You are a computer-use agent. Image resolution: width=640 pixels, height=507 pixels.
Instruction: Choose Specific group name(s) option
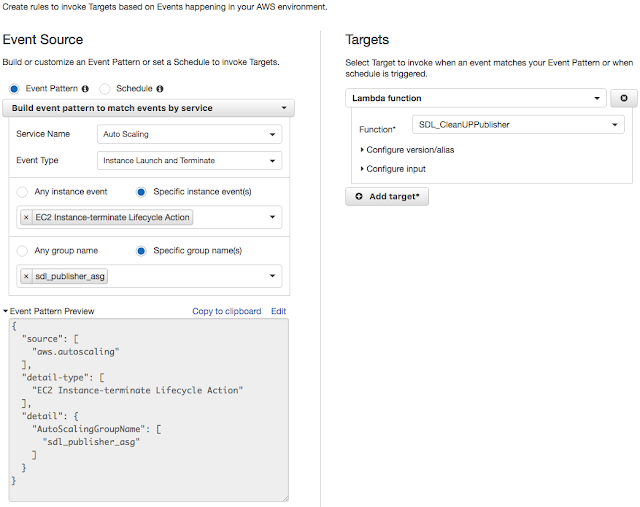tap(141, 250)
